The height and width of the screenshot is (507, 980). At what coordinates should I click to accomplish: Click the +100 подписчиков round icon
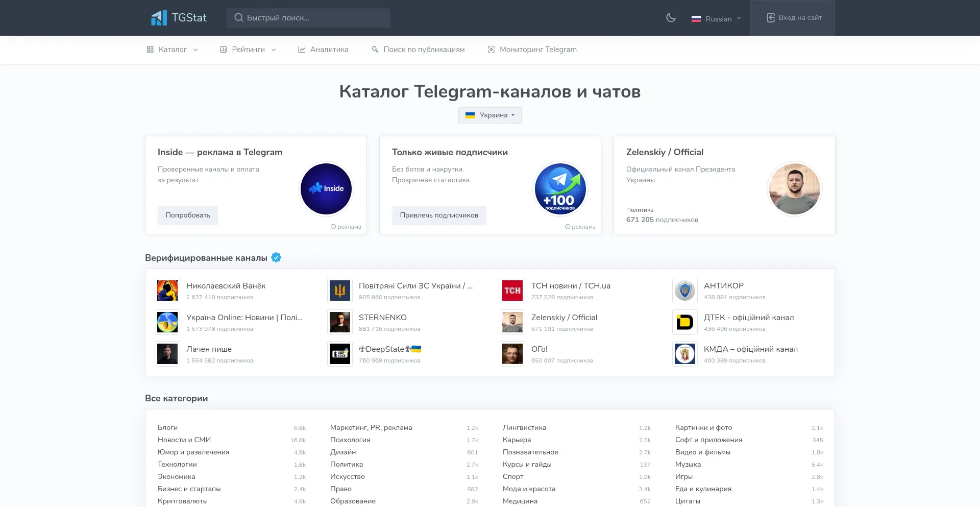[x=560, y=189]
